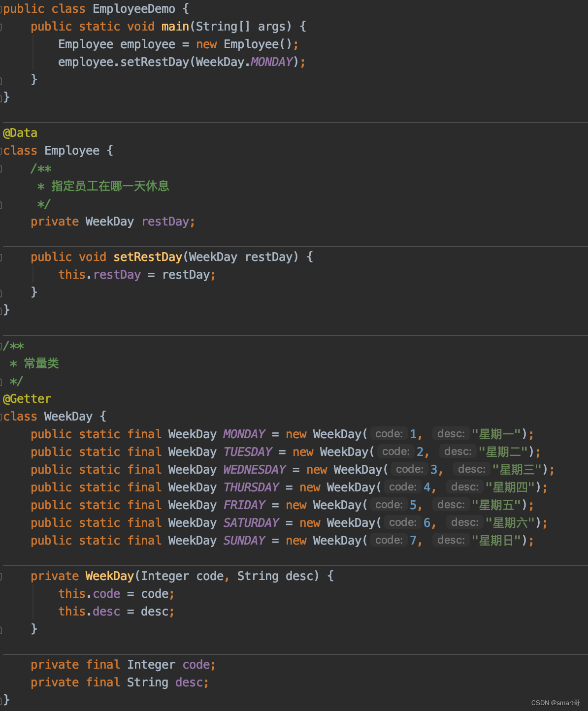The image size is (588, 711).
Task: Click the SUNDAY constant declaration
Action: (244, 541)
